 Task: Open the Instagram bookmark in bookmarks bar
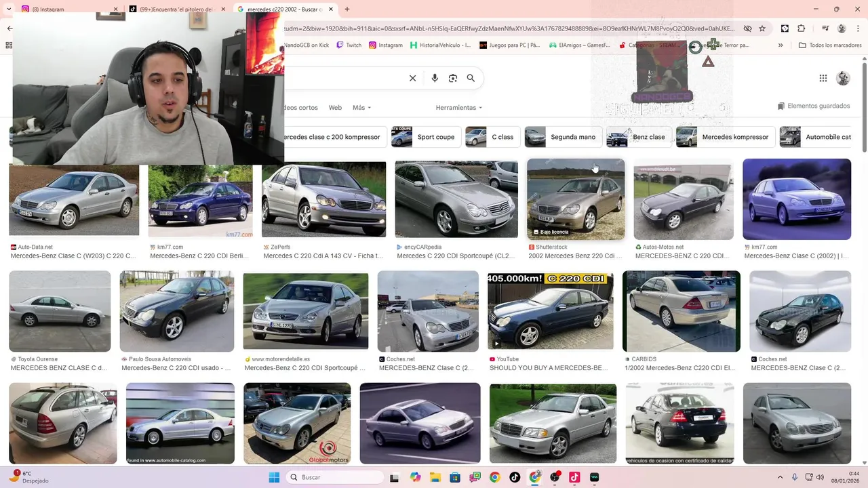tap(386, 45)
